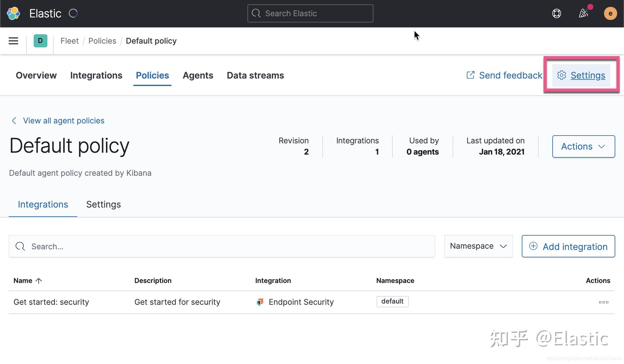
Task: Click inside the integration Search field
Action: click(125, 246)
